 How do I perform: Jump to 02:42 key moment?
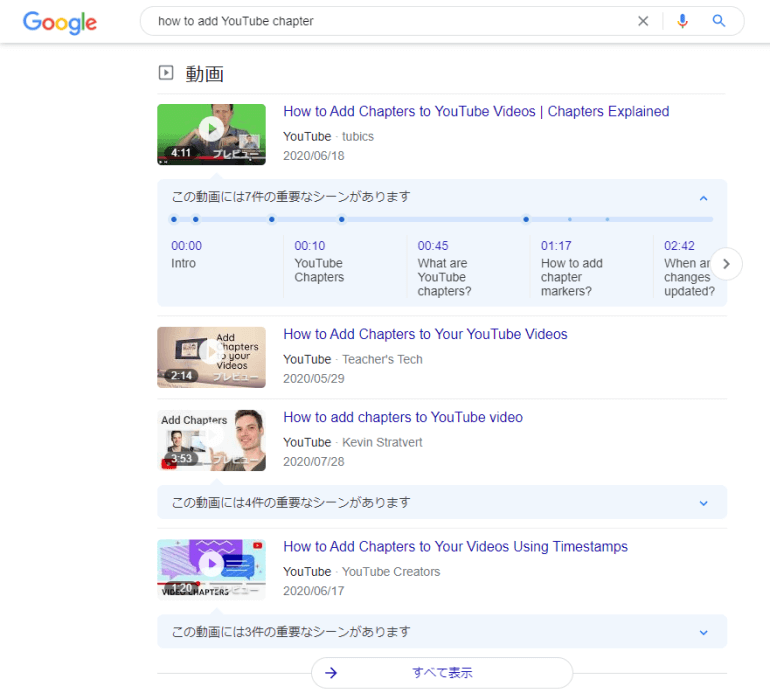tap(688, 268)
